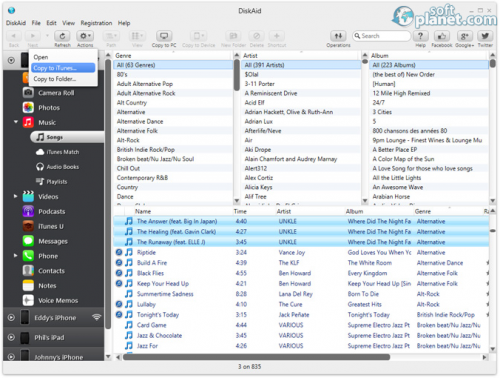
Task: Expand Eddy's iPhone device
Action: point(11,318)
